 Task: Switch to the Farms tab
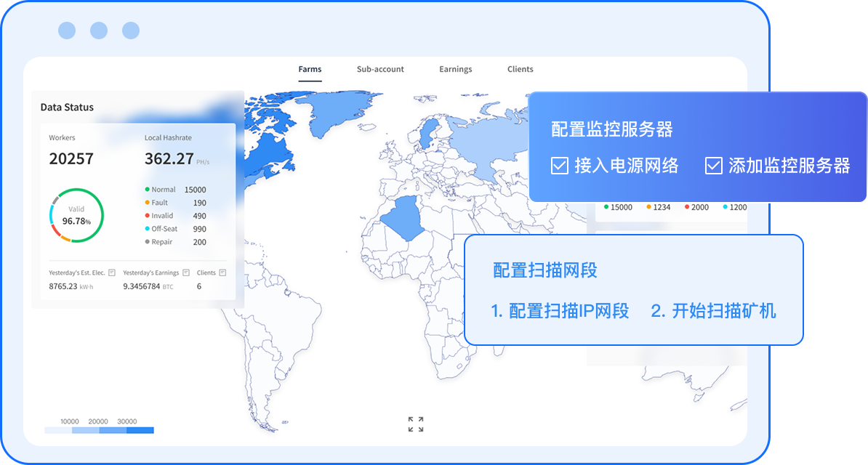(310, 69)
